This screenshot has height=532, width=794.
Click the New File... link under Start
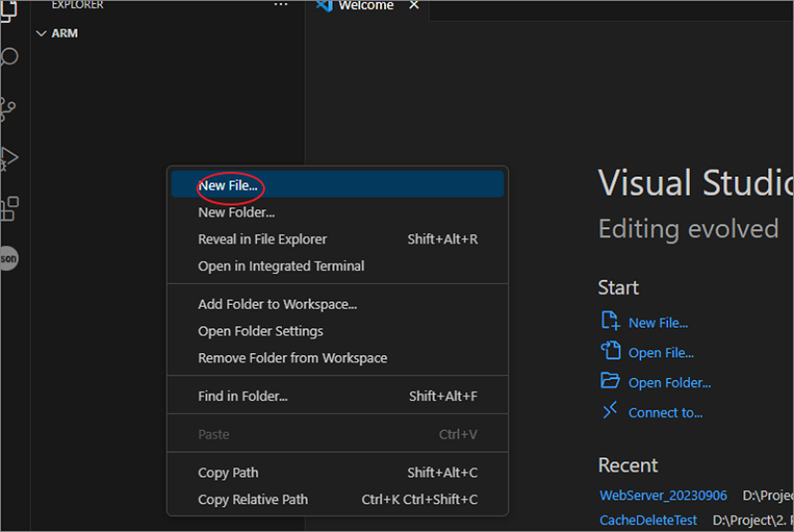(x=658, y=322)
